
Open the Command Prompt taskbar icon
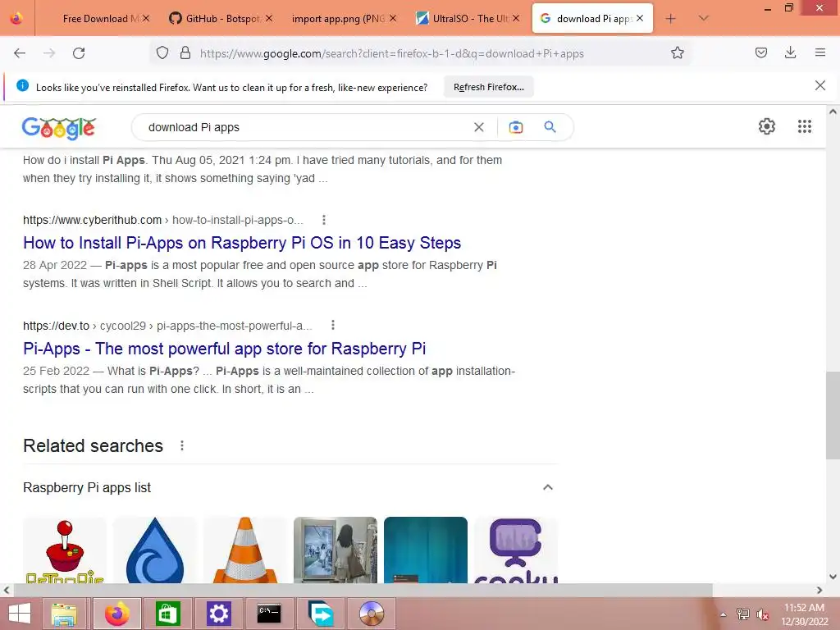[269, 614]
